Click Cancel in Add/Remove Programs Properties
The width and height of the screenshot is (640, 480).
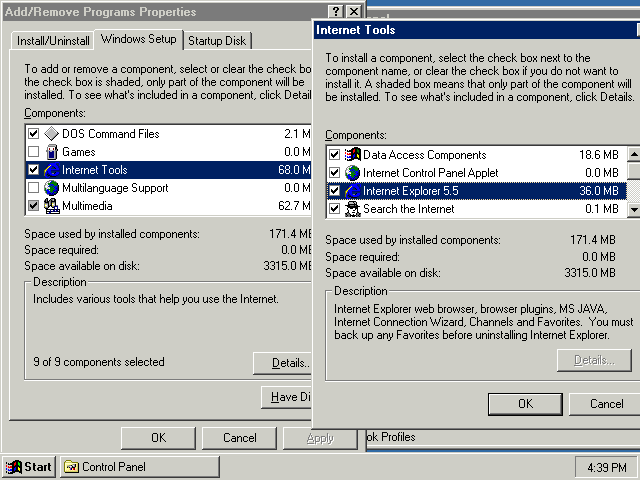tap(239, 438)
